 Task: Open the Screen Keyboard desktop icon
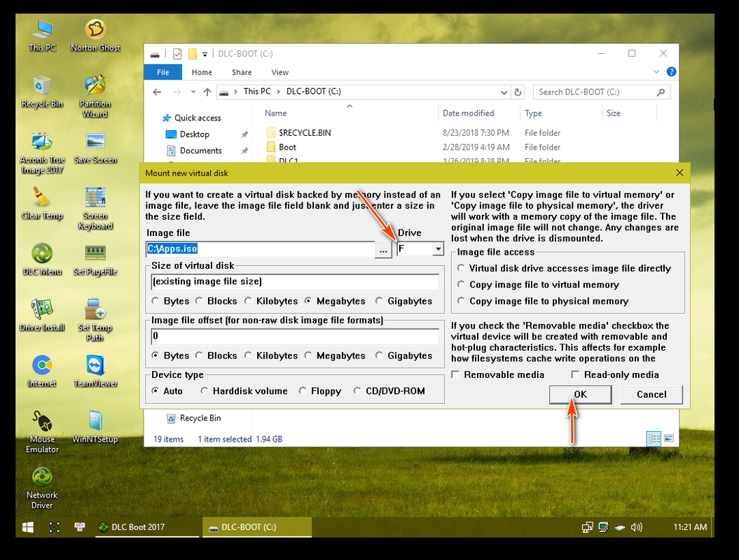coord(95,208)
